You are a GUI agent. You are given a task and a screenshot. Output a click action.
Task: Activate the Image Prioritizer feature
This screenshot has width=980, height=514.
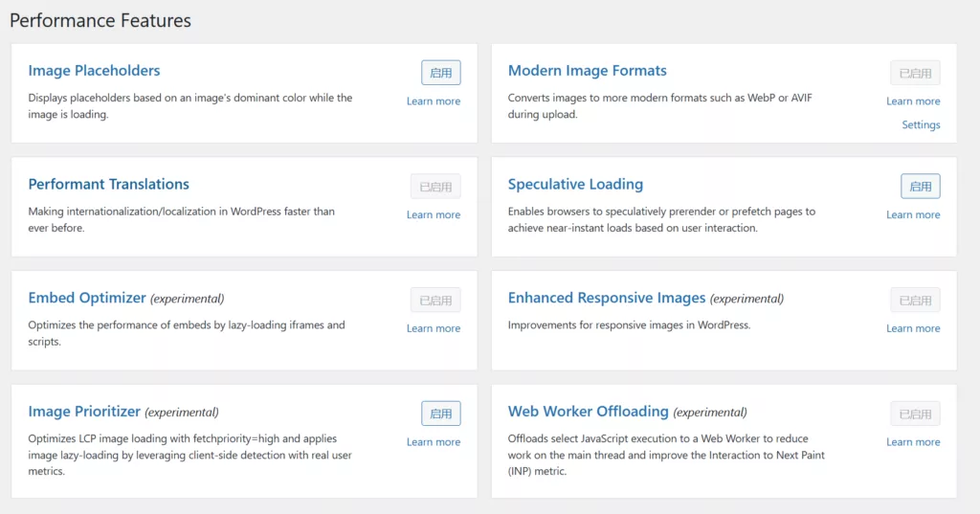[440, 413]
